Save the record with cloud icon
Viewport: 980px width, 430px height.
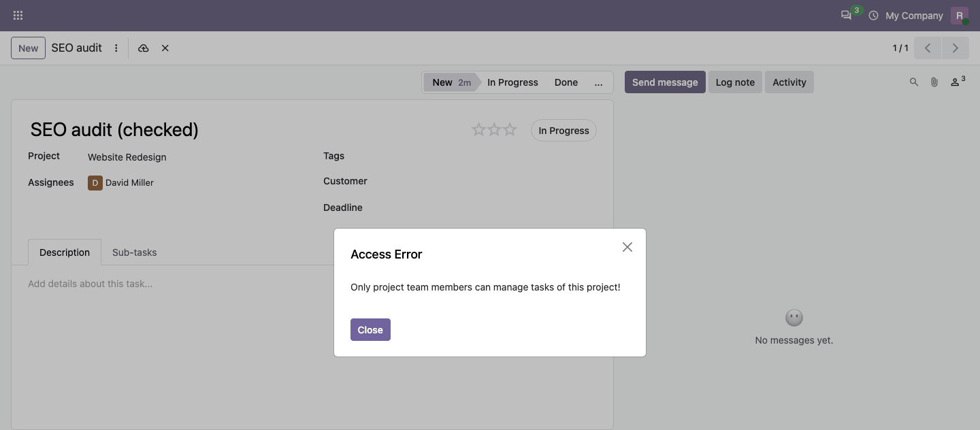tap(143, 48)
